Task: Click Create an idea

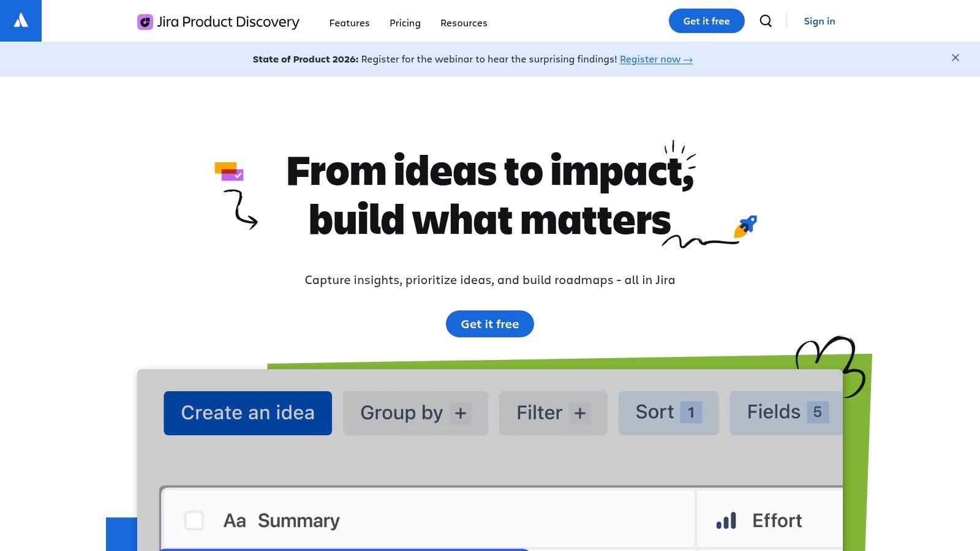Action: pos(247,413)
